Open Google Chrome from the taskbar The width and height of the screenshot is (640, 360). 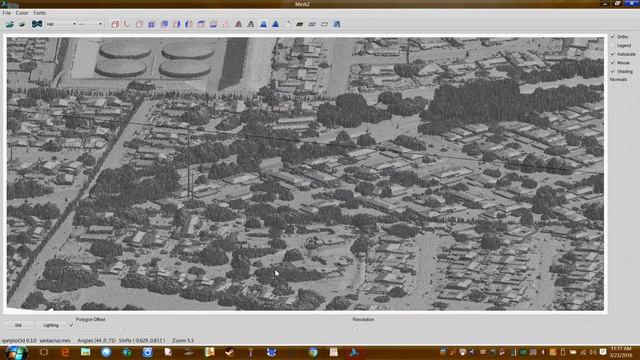313,352
